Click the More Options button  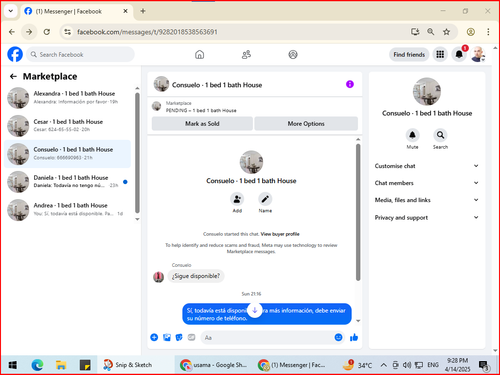click(306, 124)
